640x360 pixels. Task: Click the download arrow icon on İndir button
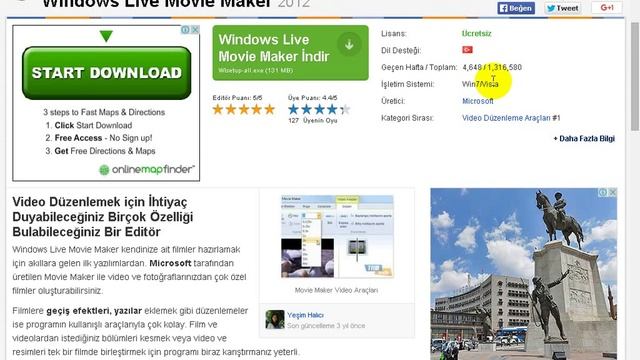pos(349,44)
